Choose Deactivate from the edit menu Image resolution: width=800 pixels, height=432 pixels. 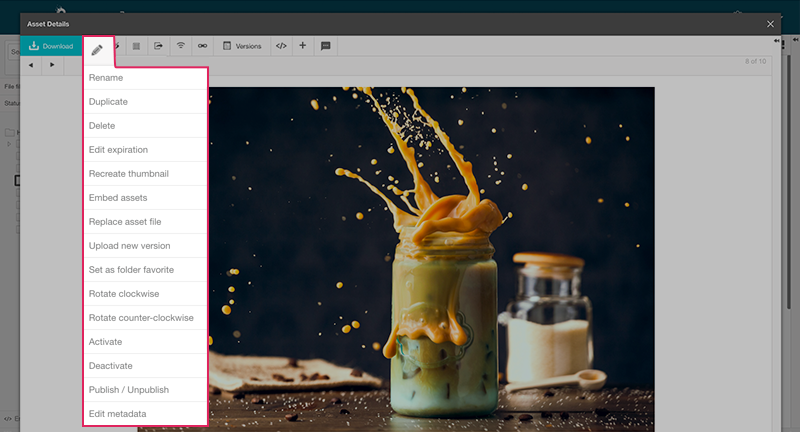(145, 366)
